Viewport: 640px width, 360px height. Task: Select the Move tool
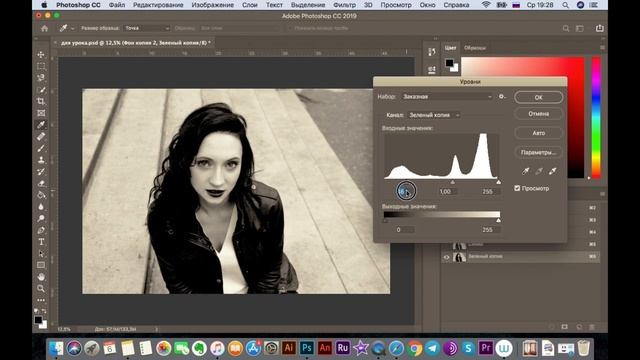click(x=41, y=54)
